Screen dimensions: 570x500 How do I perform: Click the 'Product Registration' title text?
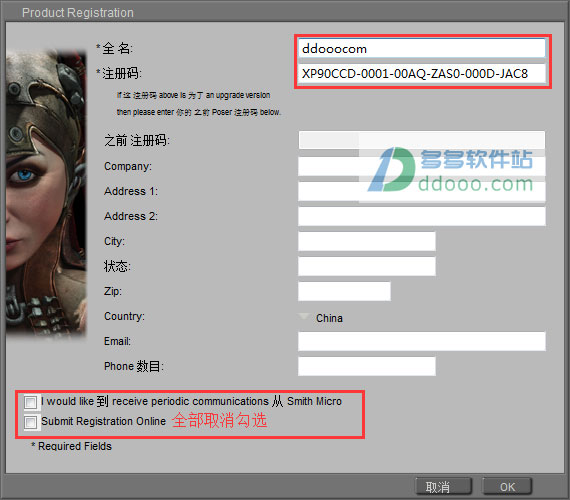(78, 13)
